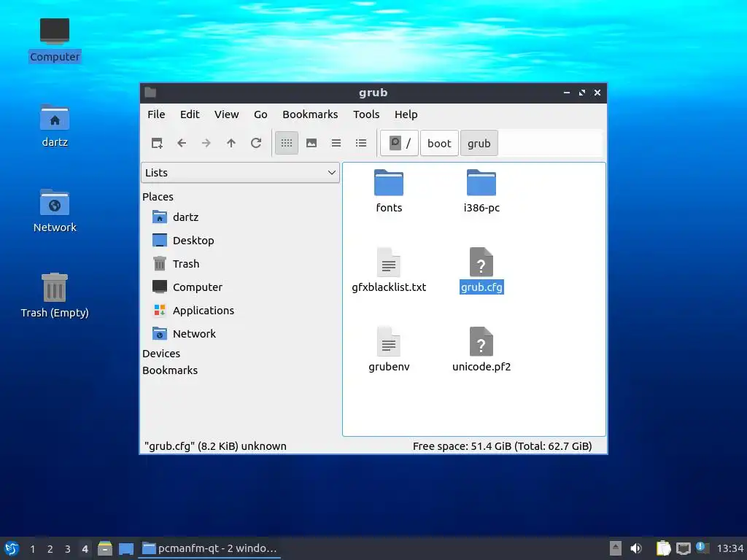Open a new tab with toolbar icon
Screen dimensions: 747x560
point(157,143)
